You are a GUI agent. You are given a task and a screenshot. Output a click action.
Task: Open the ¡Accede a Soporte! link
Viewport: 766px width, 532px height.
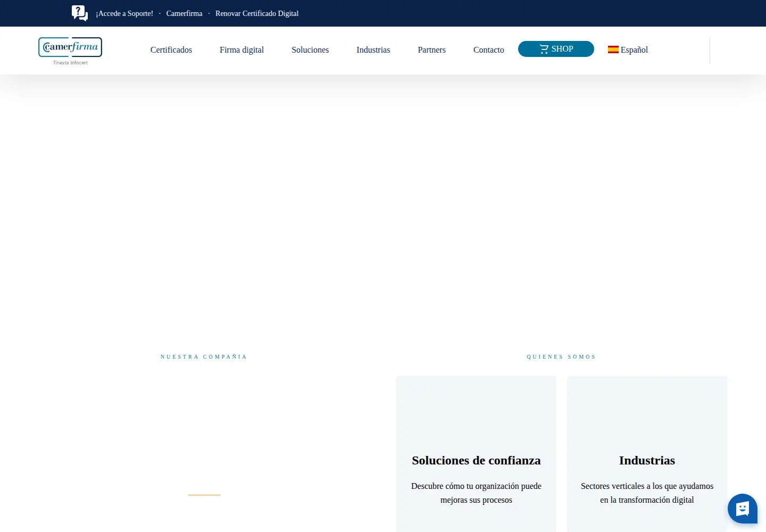(x=124, y=13)
